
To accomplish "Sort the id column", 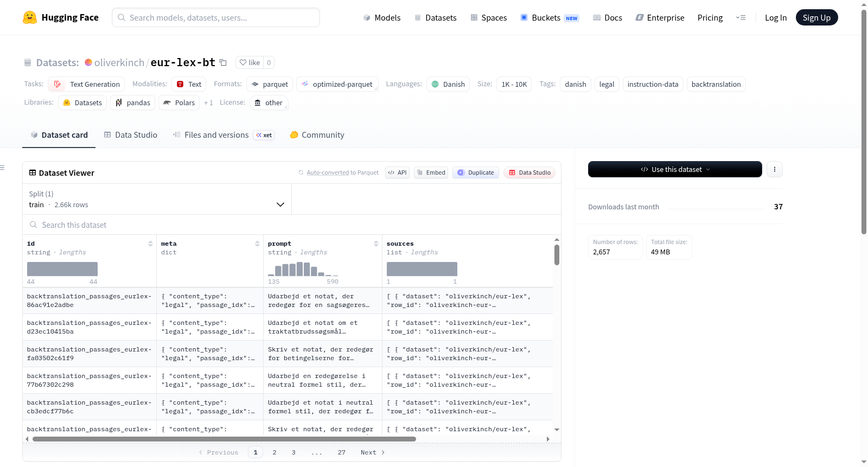I will [x=150, y=244].
